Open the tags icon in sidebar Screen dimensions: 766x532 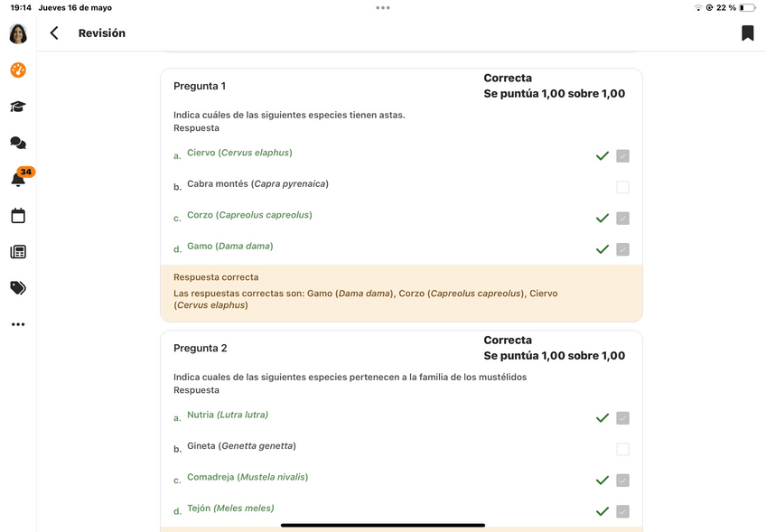point(18,288)
